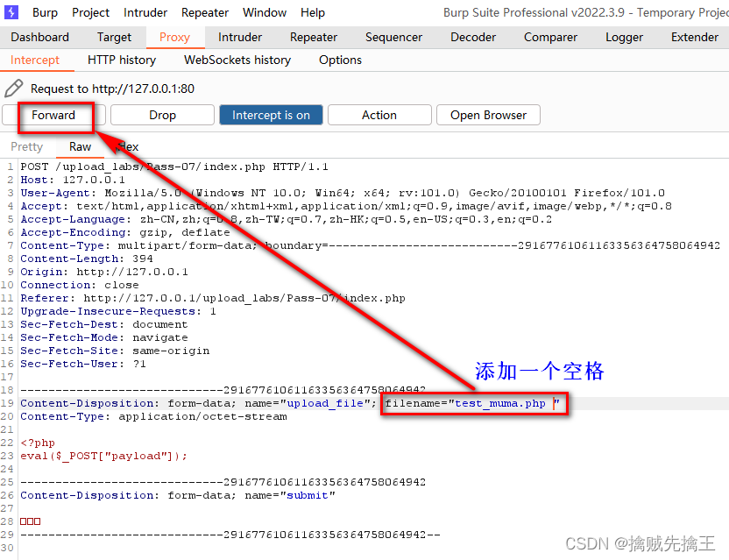
Task: Switch to the Target tab
Action: (x=115, y=37)
